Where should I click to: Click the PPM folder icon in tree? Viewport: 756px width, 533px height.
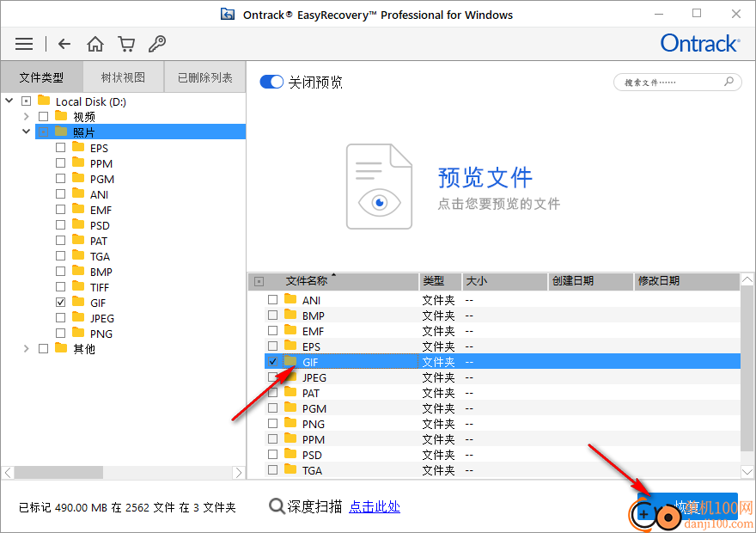(x=78, y=162)
